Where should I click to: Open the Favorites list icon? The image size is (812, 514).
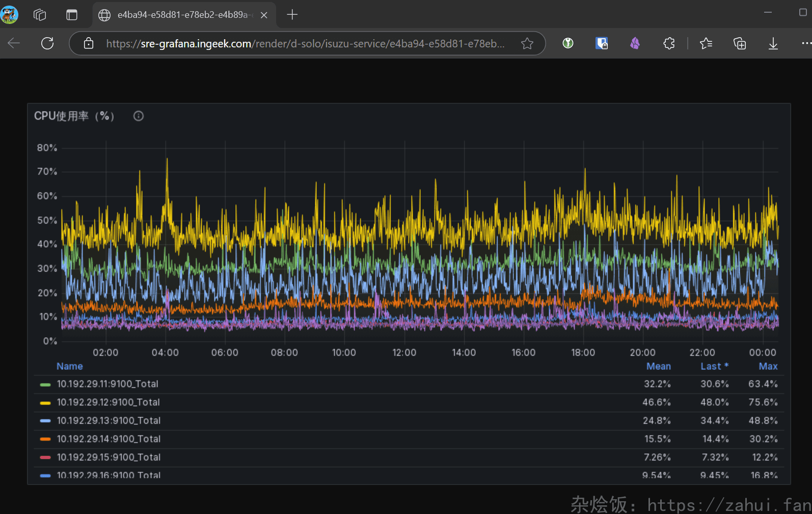click(706, 43)
